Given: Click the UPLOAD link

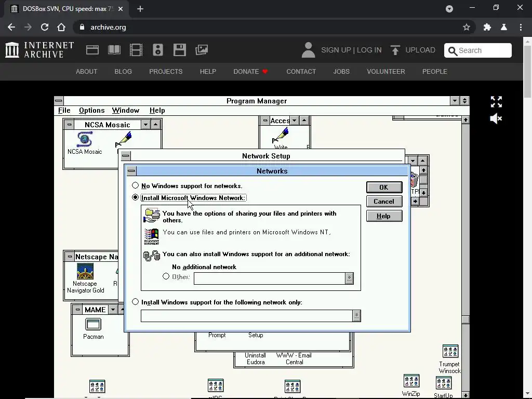Looking at the screenshot, I should (x=420, y=50).
